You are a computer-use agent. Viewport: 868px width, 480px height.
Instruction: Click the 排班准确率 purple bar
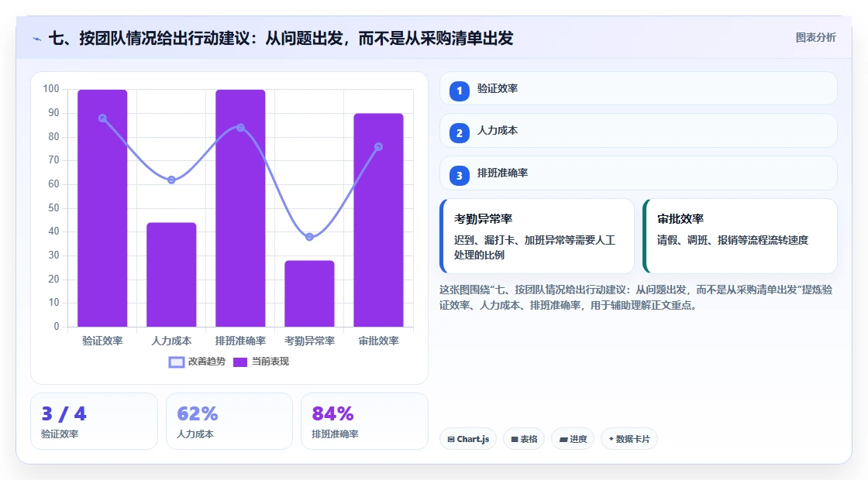pyautogui.click(x=240, y=208)
